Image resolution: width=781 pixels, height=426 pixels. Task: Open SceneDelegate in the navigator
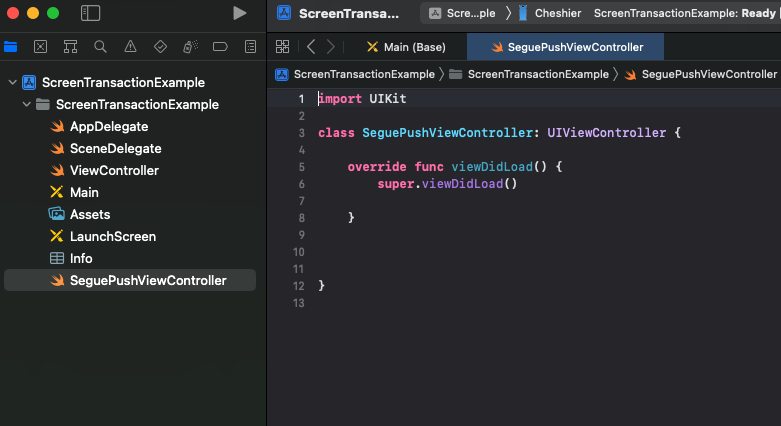point(116,148)
